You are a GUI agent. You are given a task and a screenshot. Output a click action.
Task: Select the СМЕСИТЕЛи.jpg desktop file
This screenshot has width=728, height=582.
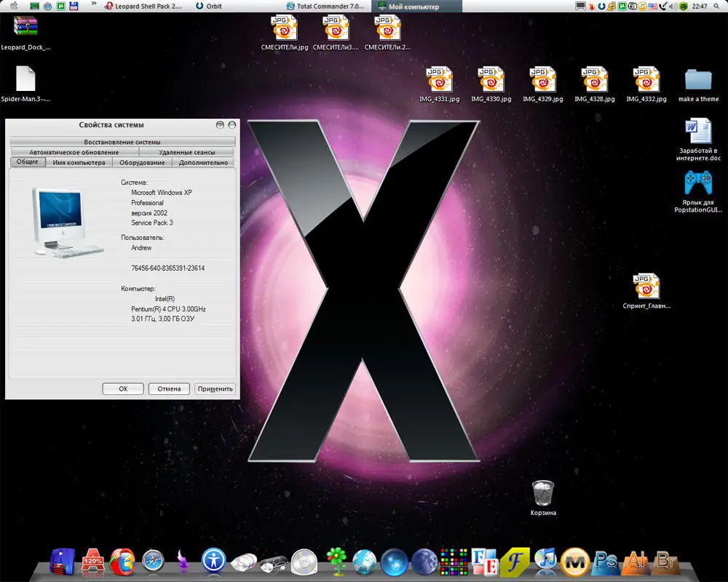(x=284, y=33)
